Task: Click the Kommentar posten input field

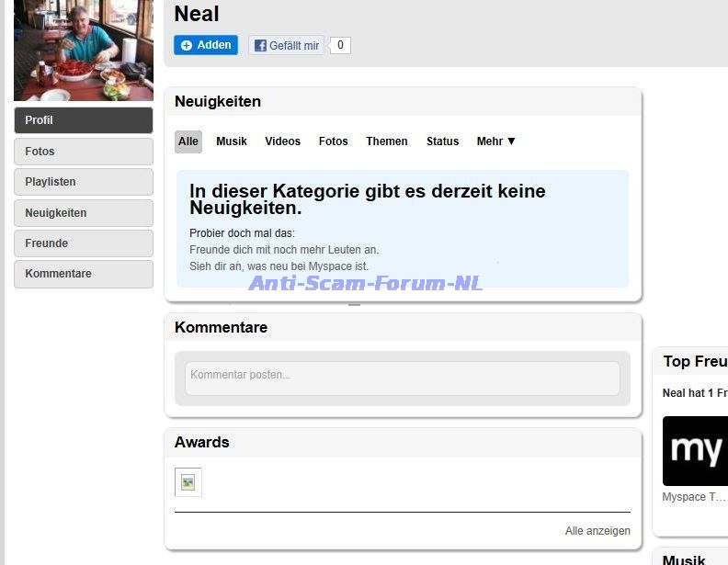Action: 403,378
